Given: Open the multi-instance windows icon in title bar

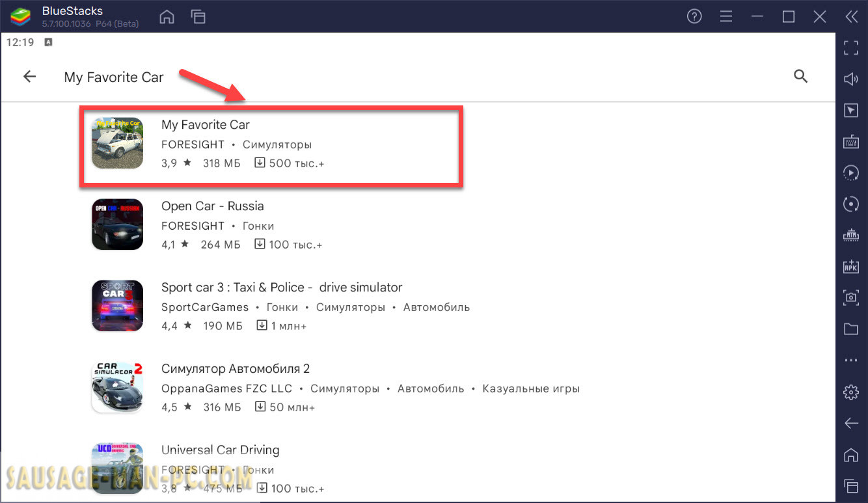Looking at the screenshot, I should (198, 17).
